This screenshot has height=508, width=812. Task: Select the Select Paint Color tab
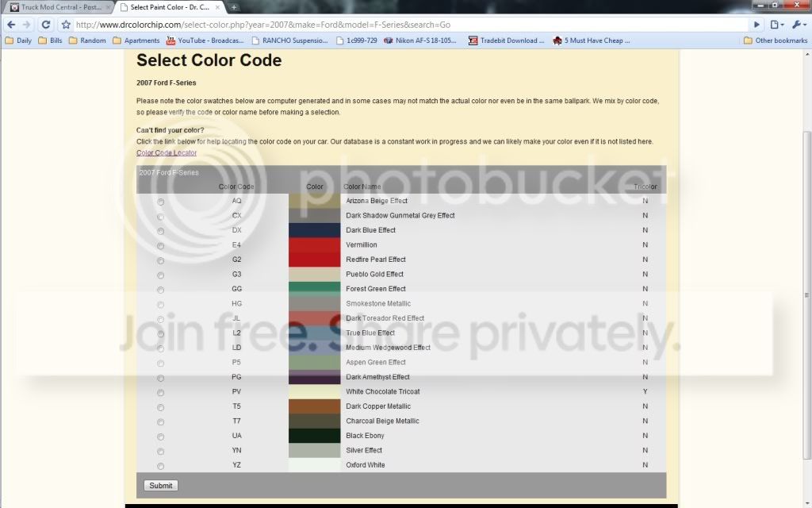tap(168, 7)
